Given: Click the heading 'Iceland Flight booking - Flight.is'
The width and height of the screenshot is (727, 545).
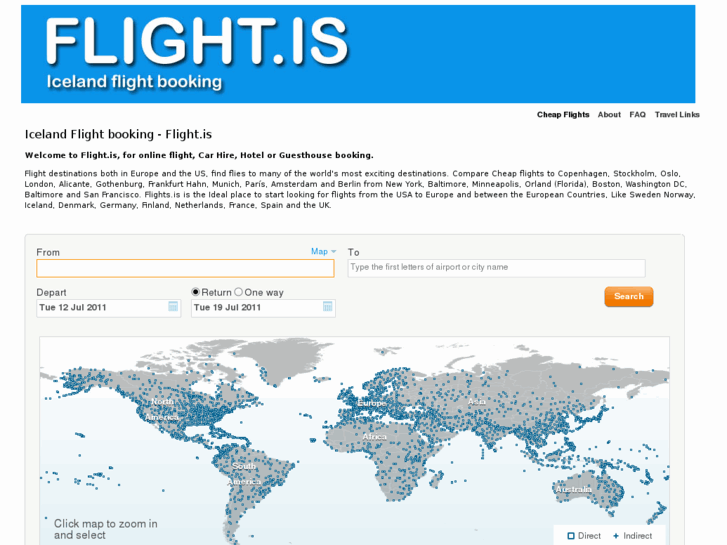Looking at the screenshot, I should [x=118, y=134].
